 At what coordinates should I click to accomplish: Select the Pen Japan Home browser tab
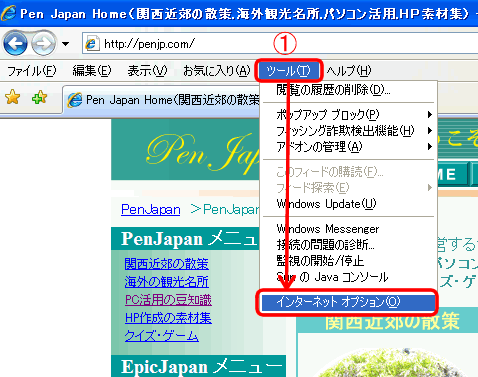click(x=162, y=100)
